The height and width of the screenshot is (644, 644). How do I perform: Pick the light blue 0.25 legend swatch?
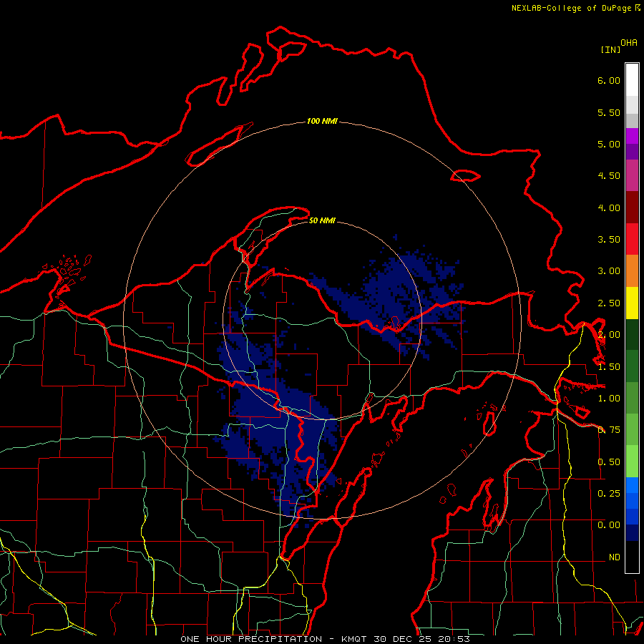pyautogui.click(x=632, y=485)
